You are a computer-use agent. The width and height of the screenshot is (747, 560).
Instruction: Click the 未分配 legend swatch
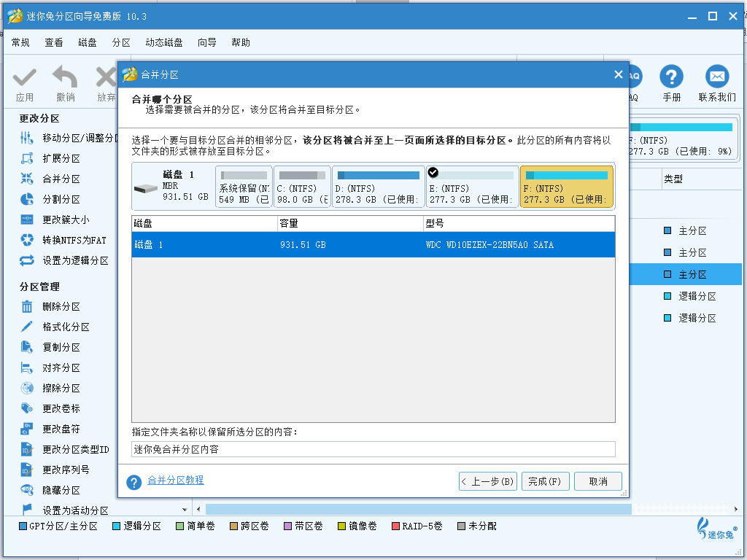tap(461, 526)
